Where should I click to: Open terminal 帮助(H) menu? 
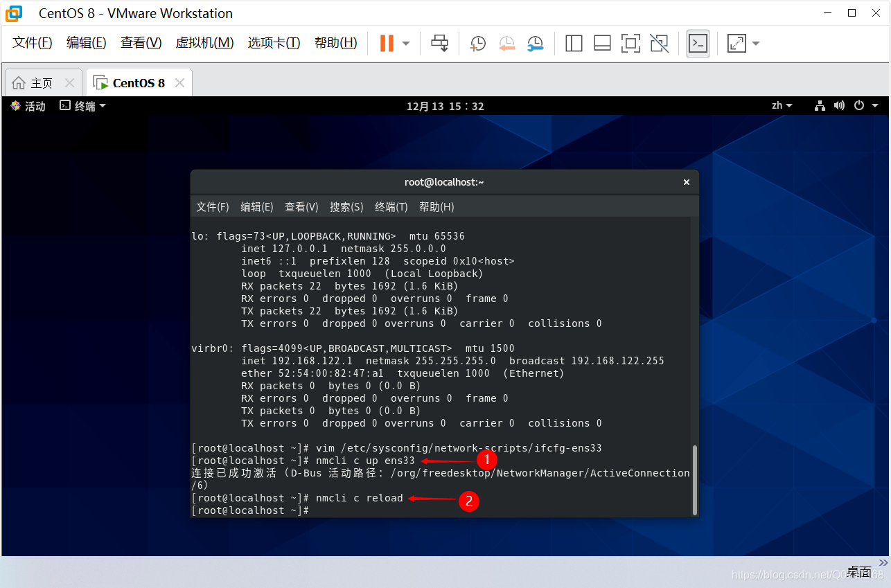pos(436,207)
